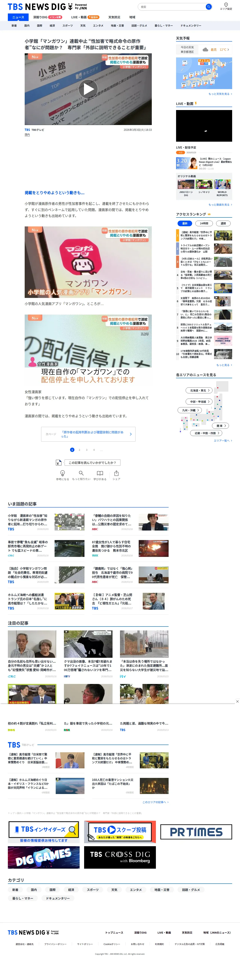Go to article page 3
This screenshot has width=240, height=980.
point(87,450)
